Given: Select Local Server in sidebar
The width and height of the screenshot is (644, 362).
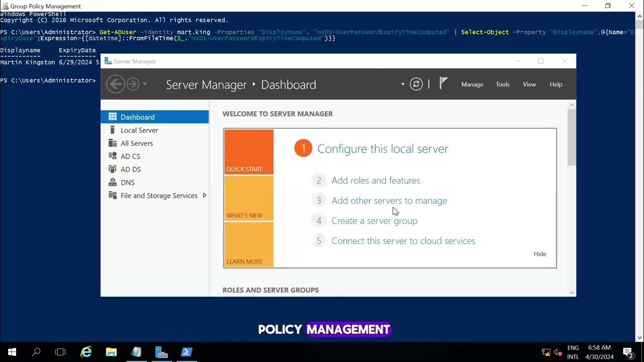Looking at the screenshot, I should click(139, 130).
